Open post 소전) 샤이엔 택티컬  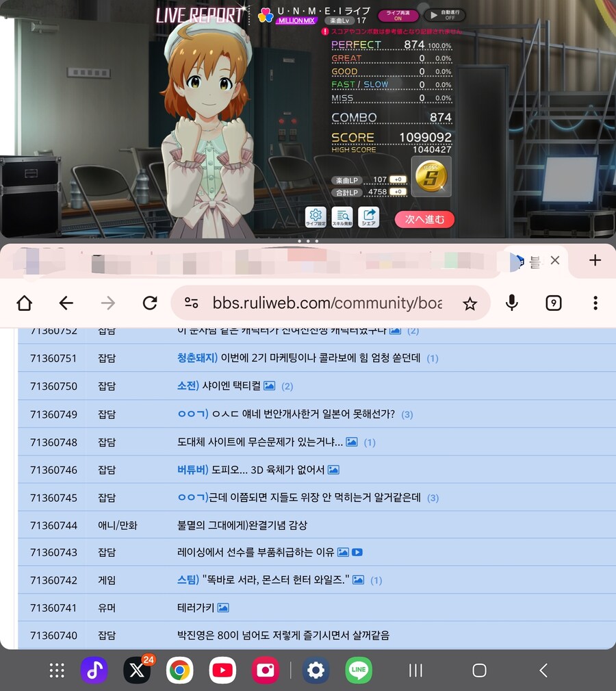click(219, 386)
